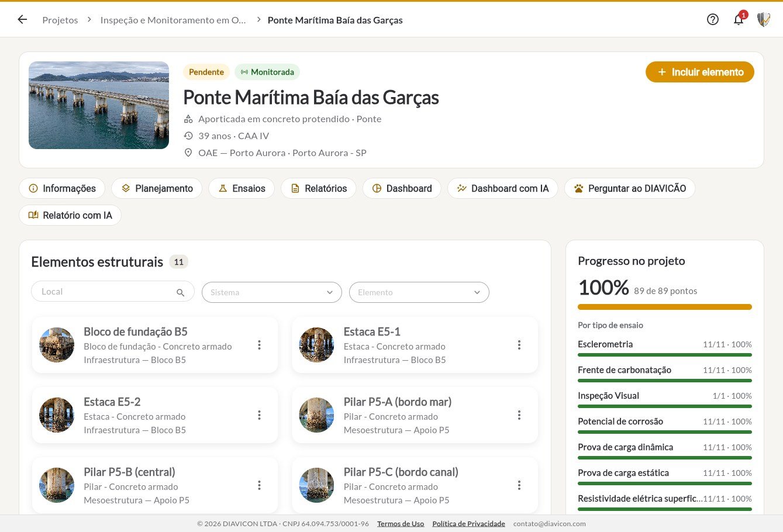Screen dimensions: 783x532
Task: Open Relatório com IA
Action: tap(70, 215)
